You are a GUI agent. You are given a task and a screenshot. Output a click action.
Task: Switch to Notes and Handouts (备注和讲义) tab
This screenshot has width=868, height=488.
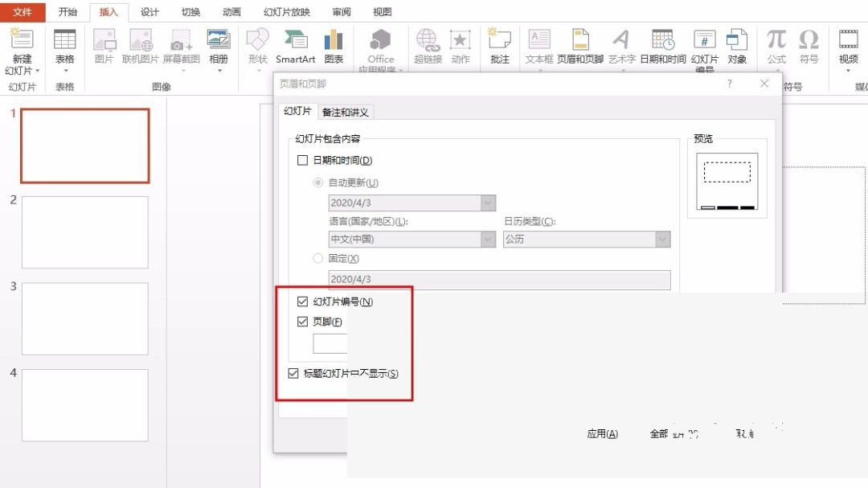[346, 112]
